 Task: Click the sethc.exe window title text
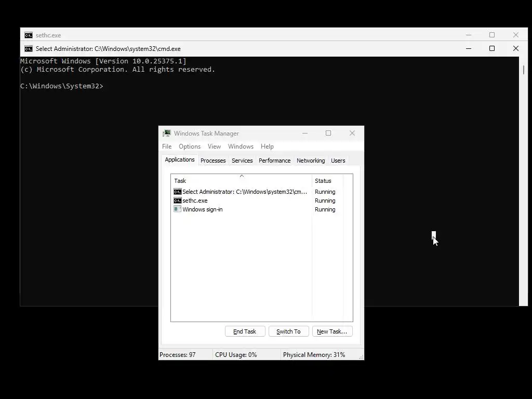(48, 35)
